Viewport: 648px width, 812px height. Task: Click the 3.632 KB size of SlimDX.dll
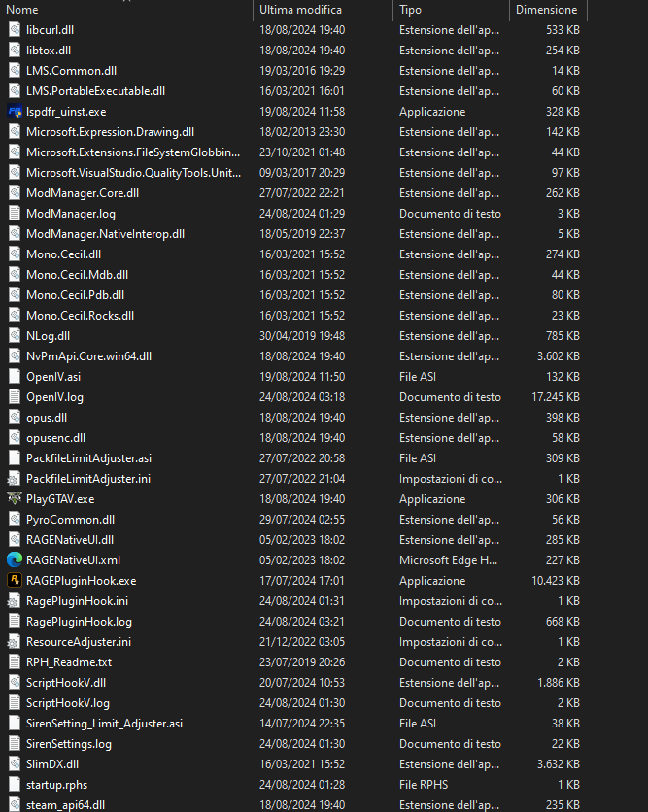(x=559, y=764)
